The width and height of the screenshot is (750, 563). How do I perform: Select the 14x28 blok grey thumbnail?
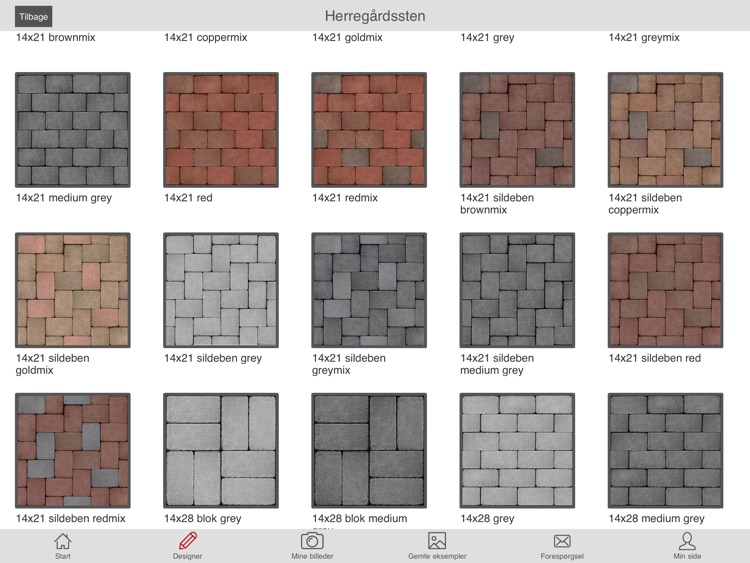pos(221,451)
